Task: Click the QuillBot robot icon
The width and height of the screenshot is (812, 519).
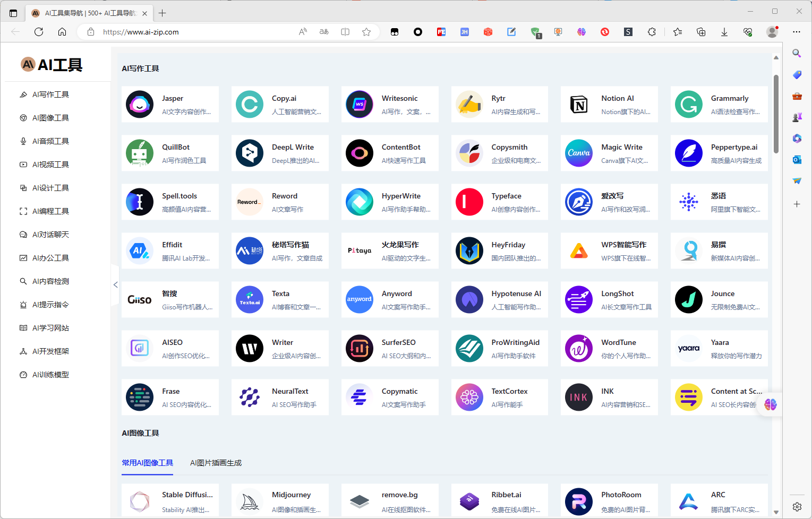Action: pos(140,153)
